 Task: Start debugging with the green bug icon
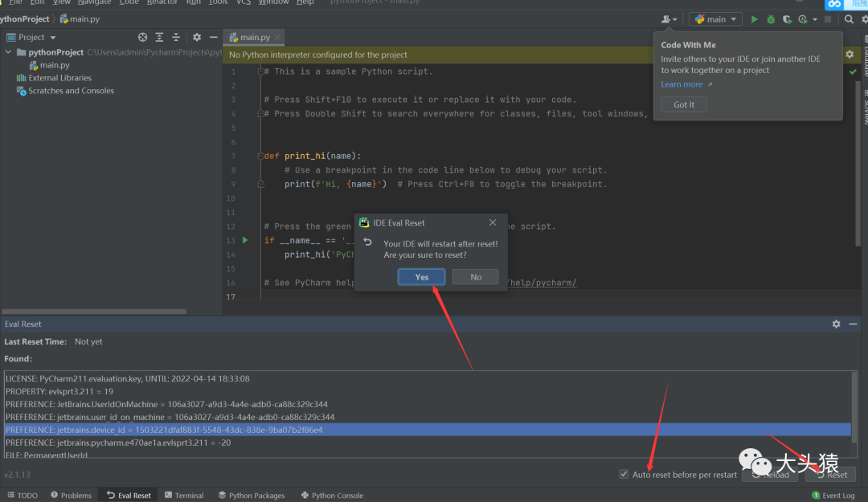[x=771, y=19]
